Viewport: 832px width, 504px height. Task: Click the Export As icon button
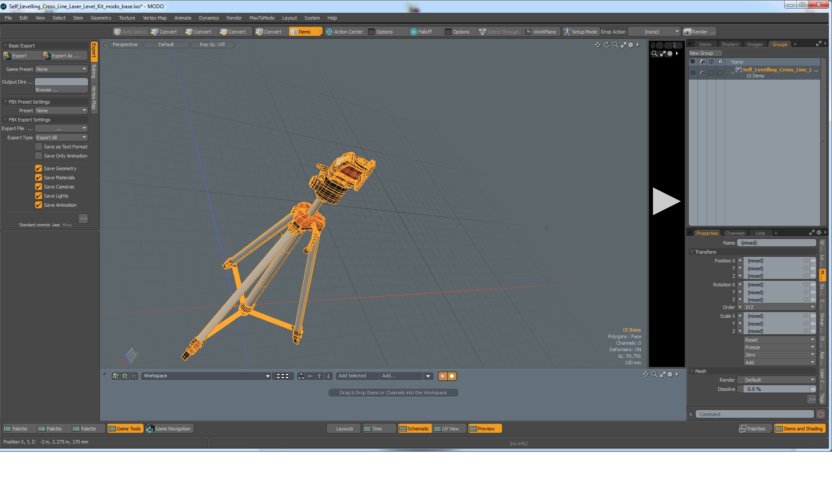64,56
